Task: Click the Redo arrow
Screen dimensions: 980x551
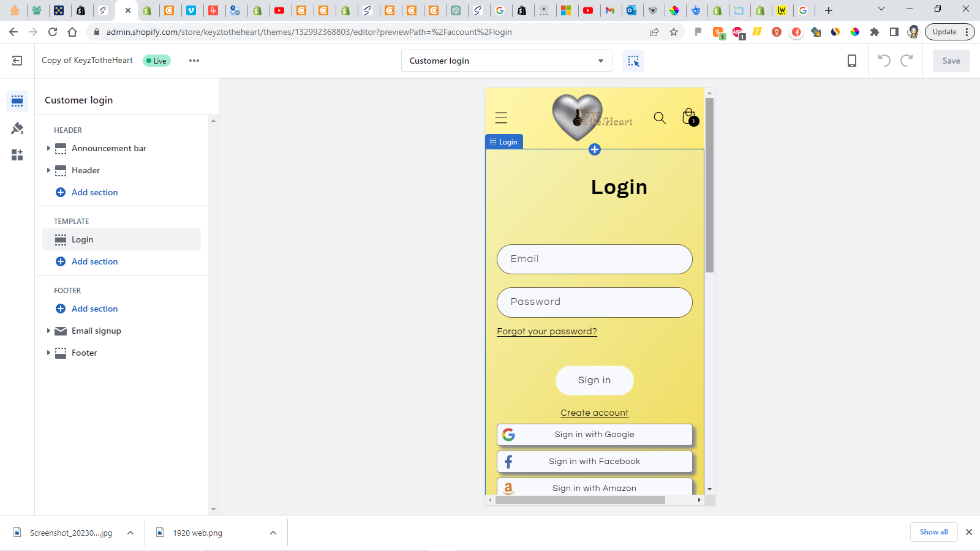Action: (907, 60)
